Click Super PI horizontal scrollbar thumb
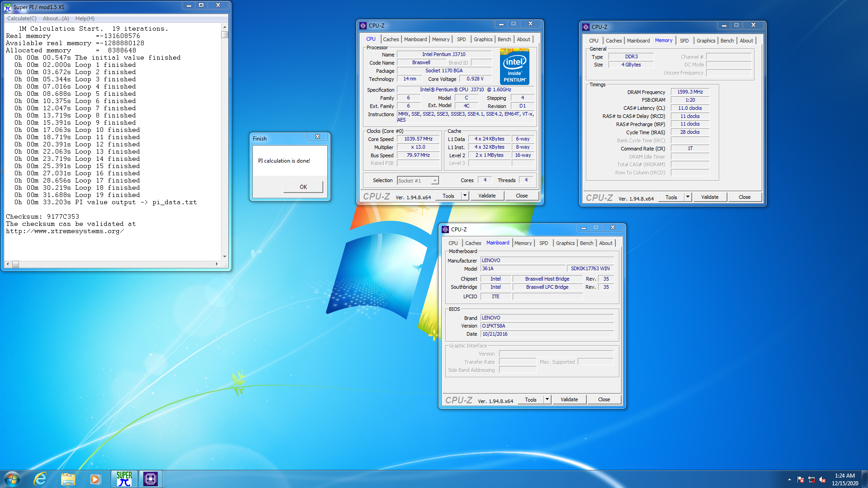 [x=15, y=264]
